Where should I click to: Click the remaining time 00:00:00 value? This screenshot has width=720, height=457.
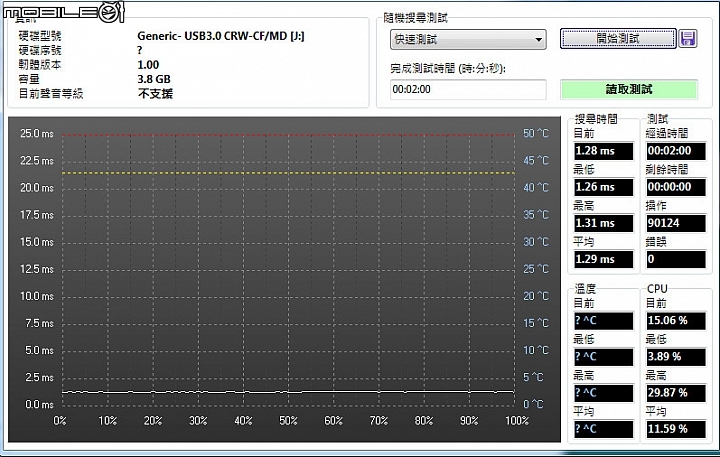pos(675,187)
